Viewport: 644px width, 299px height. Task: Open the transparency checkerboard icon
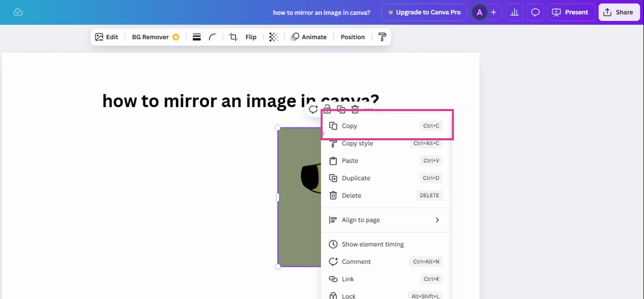(274, 37)
